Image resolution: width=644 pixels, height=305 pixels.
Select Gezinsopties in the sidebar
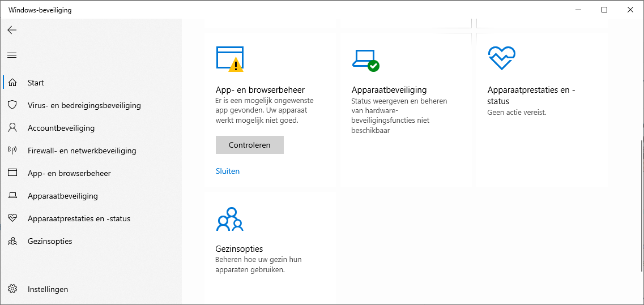(x=91, y=241)
